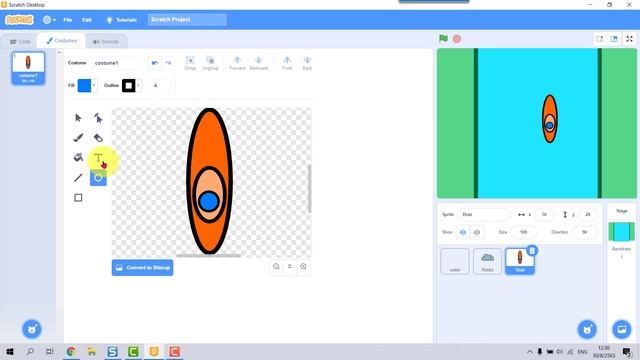Click the sprite Direction field
Viewport: 640px width, 360px height.
tap(584, 232)
